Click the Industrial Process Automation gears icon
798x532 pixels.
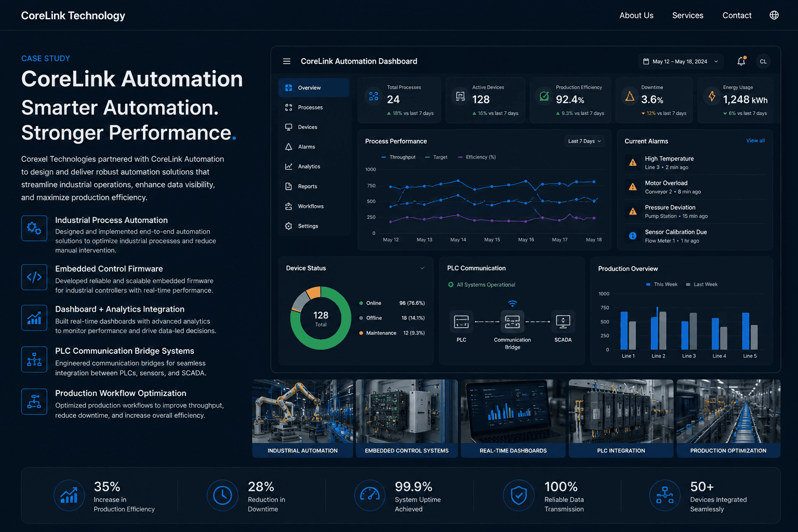[x=34, y=228]
